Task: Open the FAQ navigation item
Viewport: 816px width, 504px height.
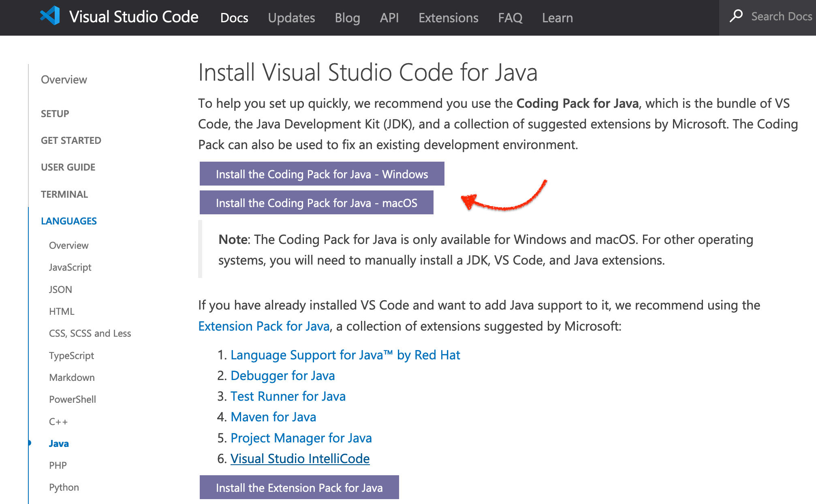Action: [x=510, y=18]
